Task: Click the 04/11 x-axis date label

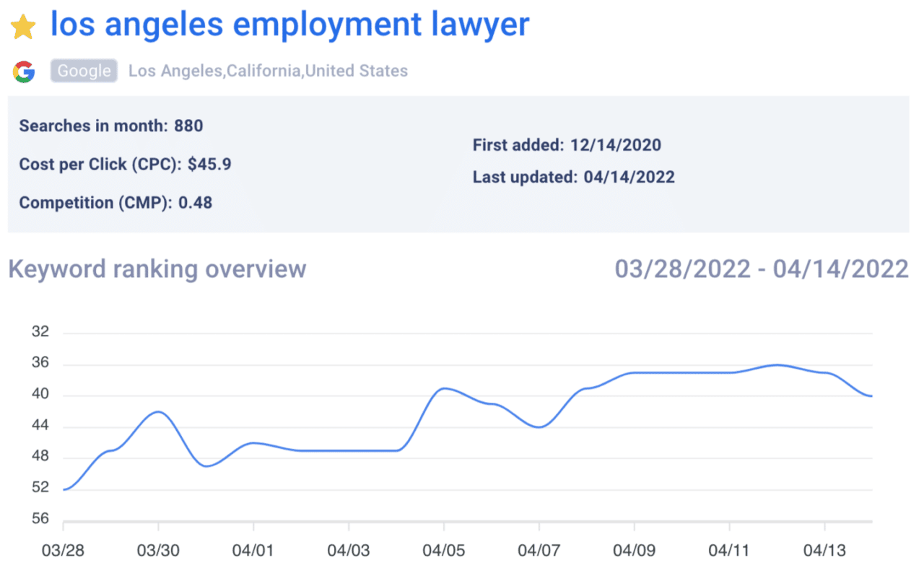Action: point(730,550)
